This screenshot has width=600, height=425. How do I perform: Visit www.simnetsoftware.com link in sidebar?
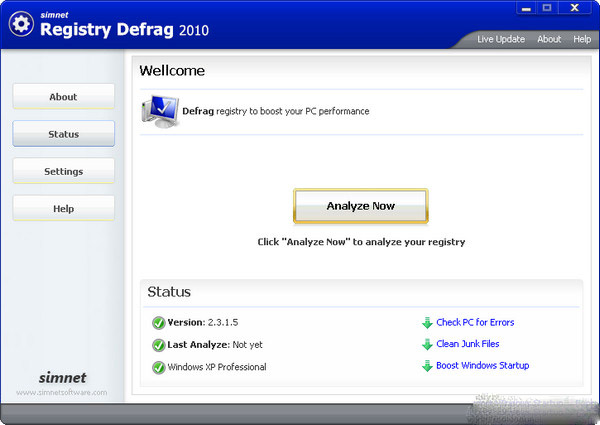pos(62,392)
